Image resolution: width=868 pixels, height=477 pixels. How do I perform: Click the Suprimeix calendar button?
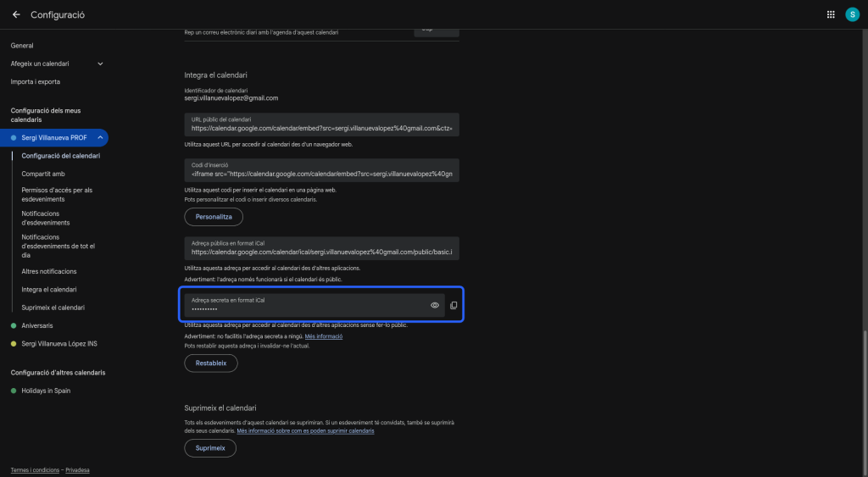[x=209, y=448]
